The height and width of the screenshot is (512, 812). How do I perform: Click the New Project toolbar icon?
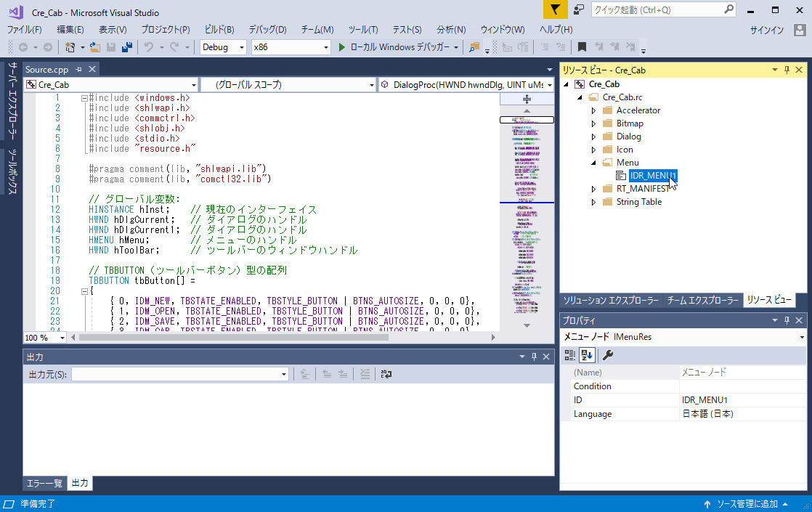70,47
